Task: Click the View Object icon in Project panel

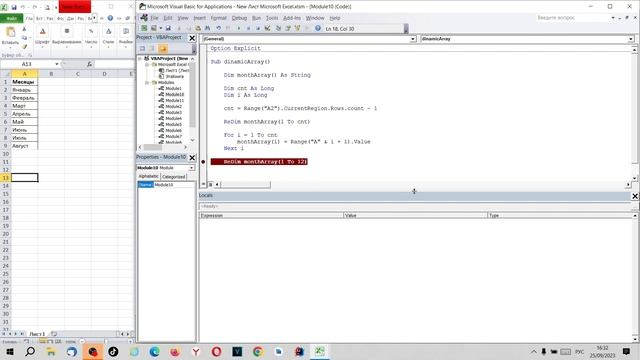Action: click(152, 49)
